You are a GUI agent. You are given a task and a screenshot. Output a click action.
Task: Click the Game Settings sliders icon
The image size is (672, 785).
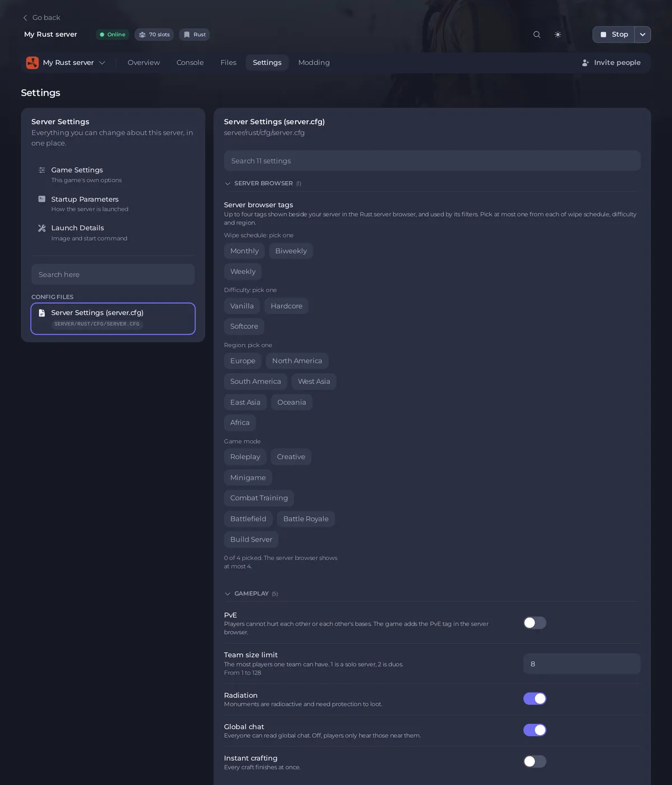tap(42, 170)
